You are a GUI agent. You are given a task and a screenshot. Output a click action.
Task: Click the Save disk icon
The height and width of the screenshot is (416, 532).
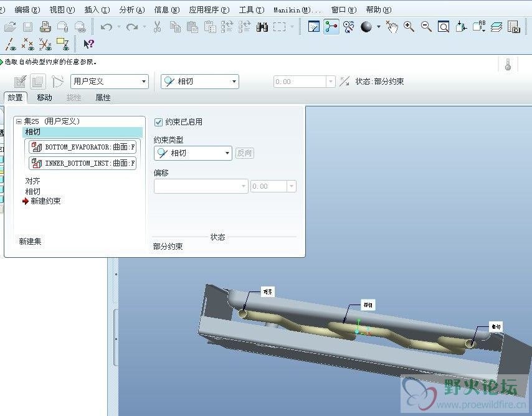pyautogui.click(x=28, y=27)
